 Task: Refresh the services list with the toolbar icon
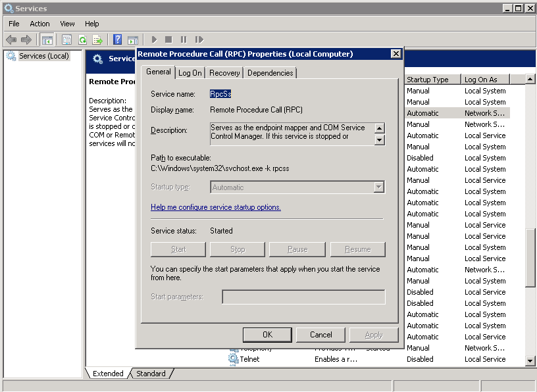82,39
